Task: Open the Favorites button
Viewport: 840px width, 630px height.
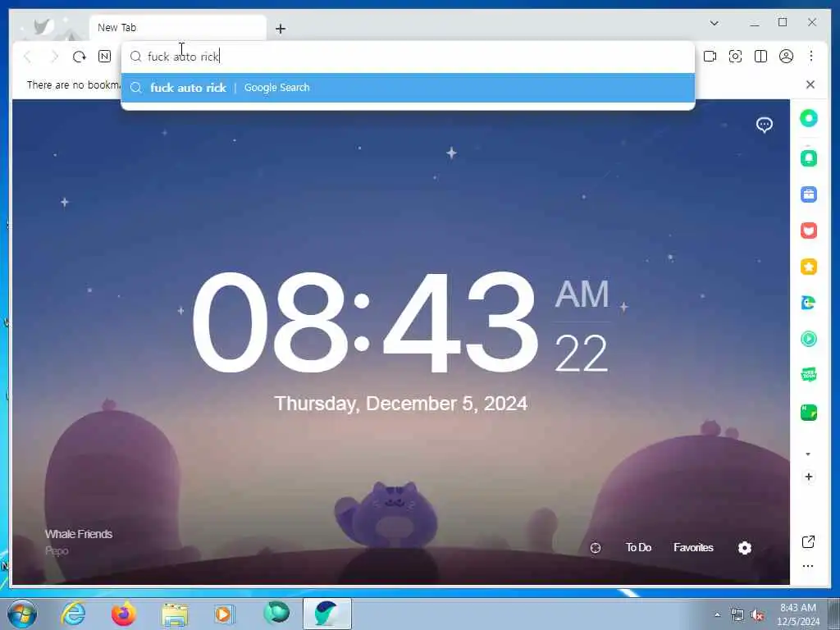Action: coord(693,547)
